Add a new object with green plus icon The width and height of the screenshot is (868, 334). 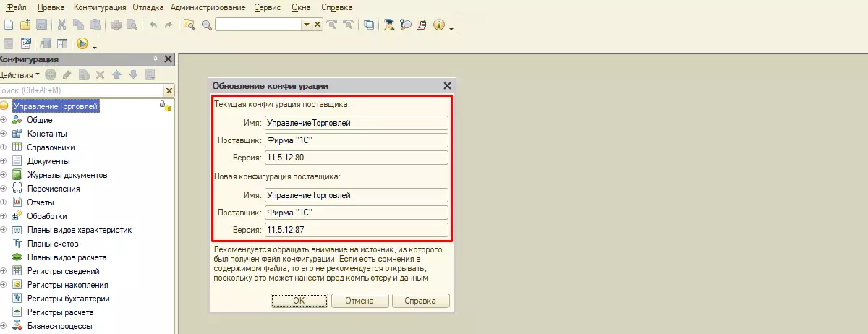point(51,74)
